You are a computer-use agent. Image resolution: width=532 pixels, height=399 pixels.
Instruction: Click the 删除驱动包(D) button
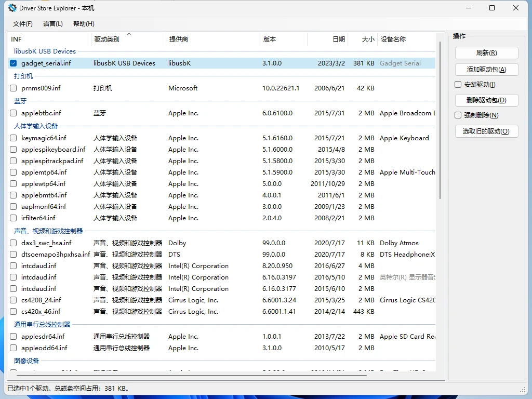click(486, 100)
